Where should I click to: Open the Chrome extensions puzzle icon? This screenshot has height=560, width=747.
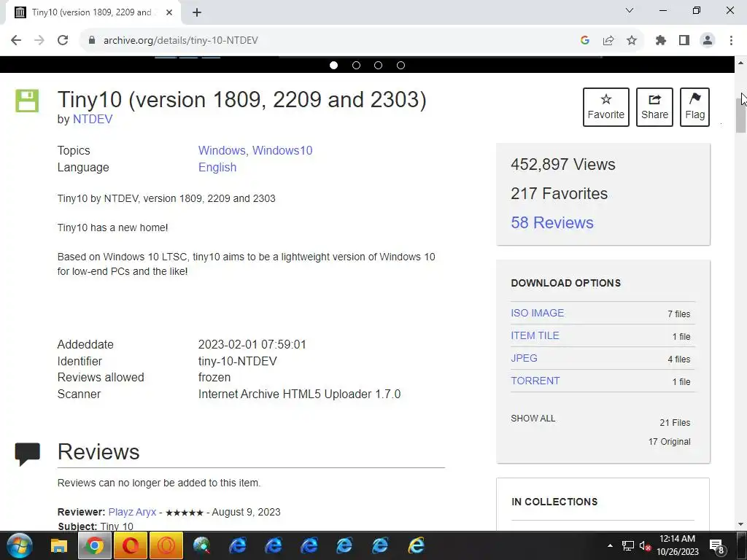[x=661, y=40]
